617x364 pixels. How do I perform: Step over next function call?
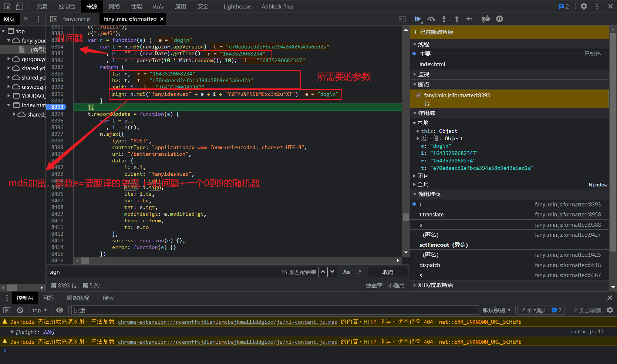click(x=431, y=19)
